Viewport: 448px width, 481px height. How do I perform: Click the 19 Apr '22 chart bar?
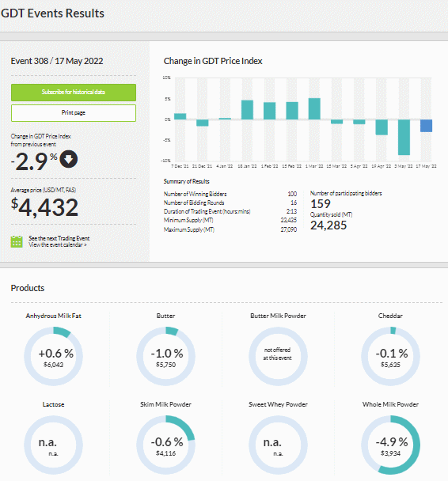pyautogui.click(x=382, y=127)
